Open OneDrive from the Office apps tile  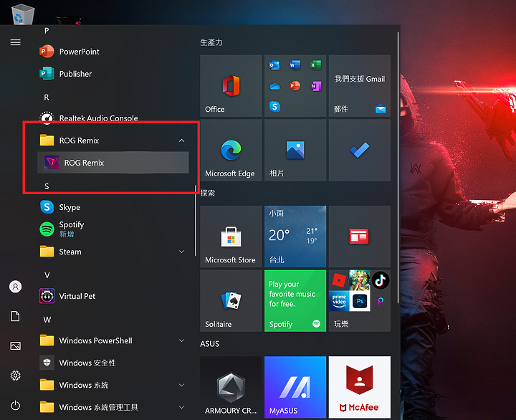(x=274, y=86)
